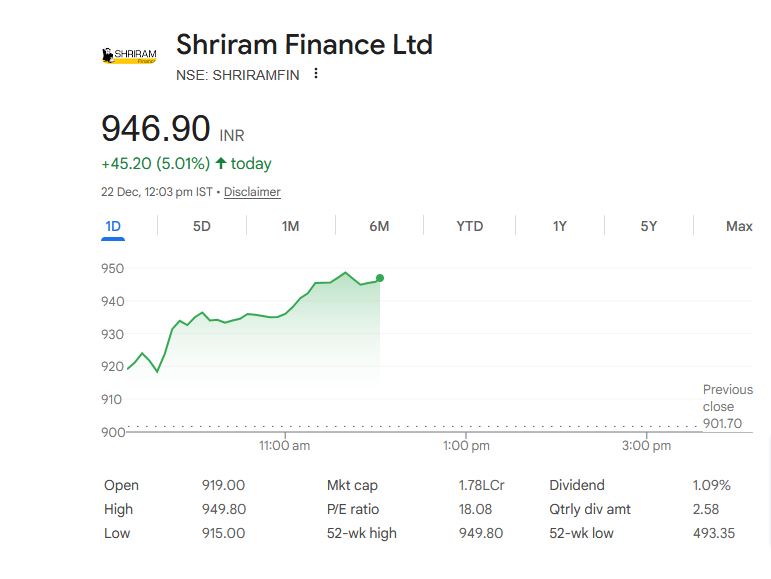771x579 pixels.
Task: Click the Shriram Finance Ltd title
Action: click(x=304, y=45)
